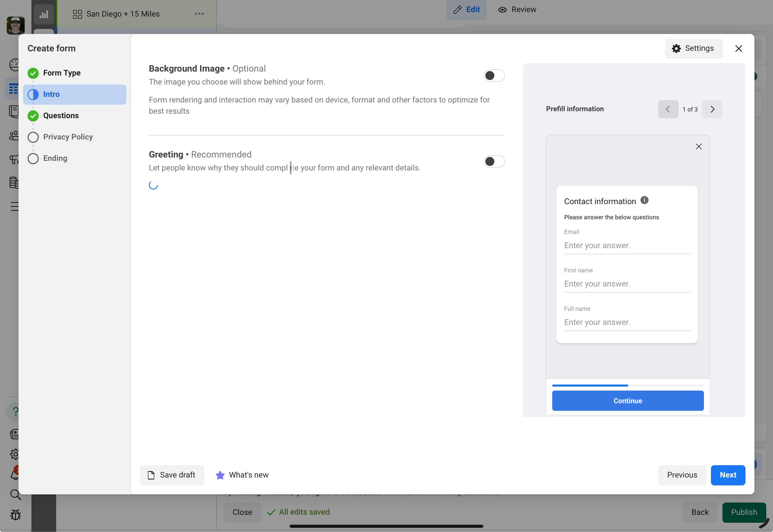This screenshot has height=532, width=773.
Task: Open Settings with the gear icon
Action: (693, 48)
